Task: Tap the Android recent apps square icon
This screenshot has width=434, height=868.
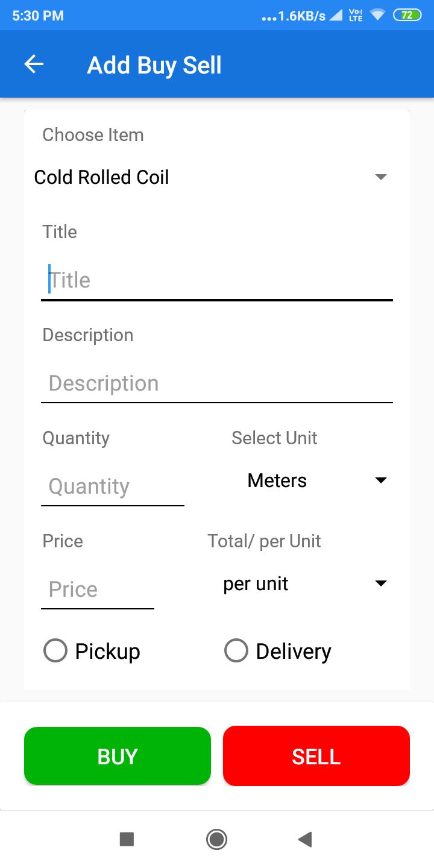Action: tap(127, 839)
